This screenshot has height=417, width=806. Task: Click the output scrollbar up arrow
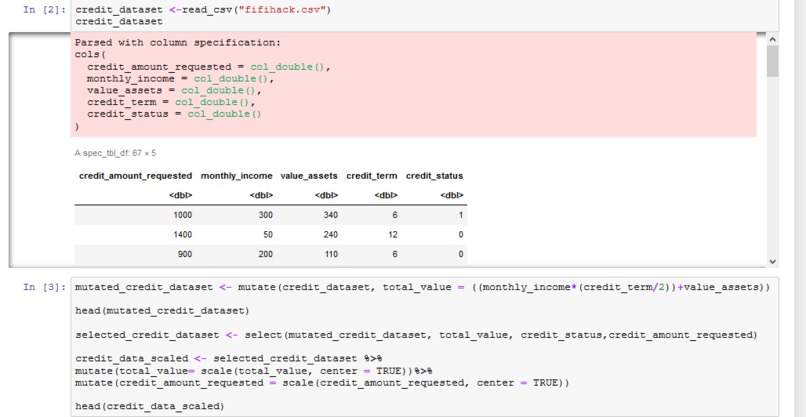pos(772,39)
